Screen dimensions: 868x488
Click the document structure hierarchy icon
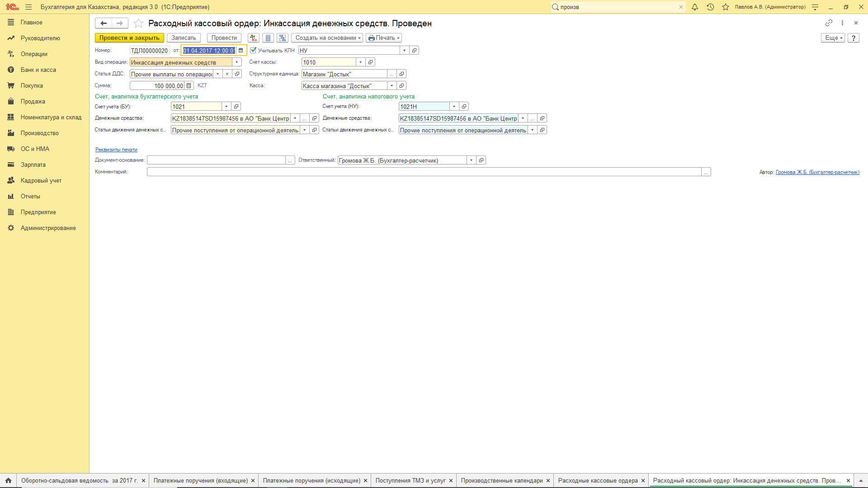283,38
